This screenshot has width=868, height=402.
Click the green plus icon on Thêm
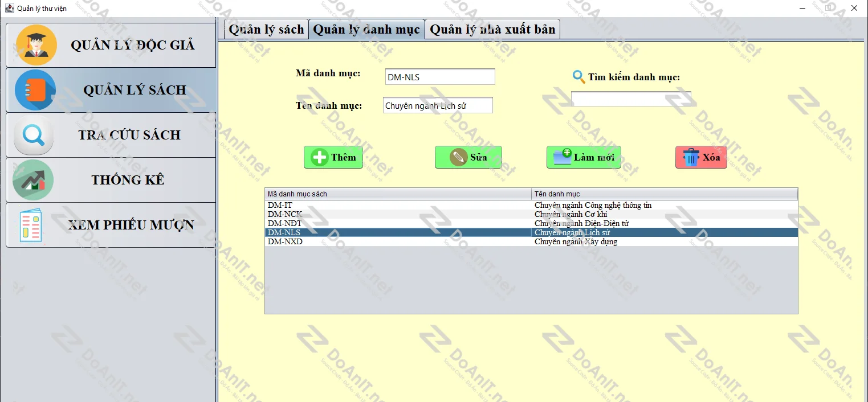(x=320, y=158)
